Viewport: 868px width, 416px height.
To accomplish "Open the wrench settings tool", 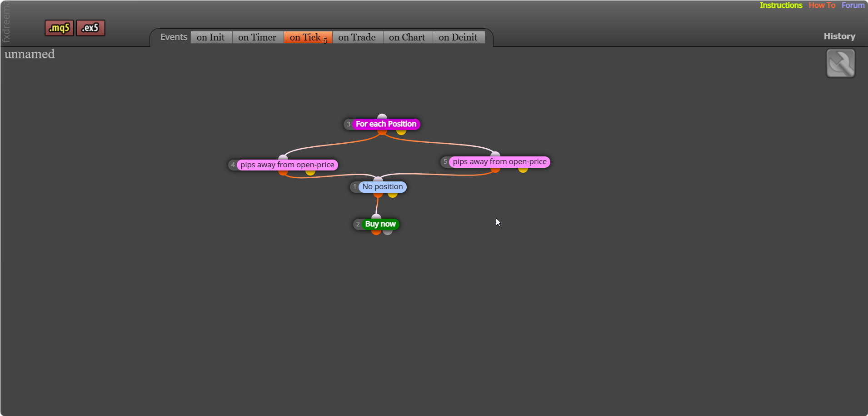I will point(840,63).
